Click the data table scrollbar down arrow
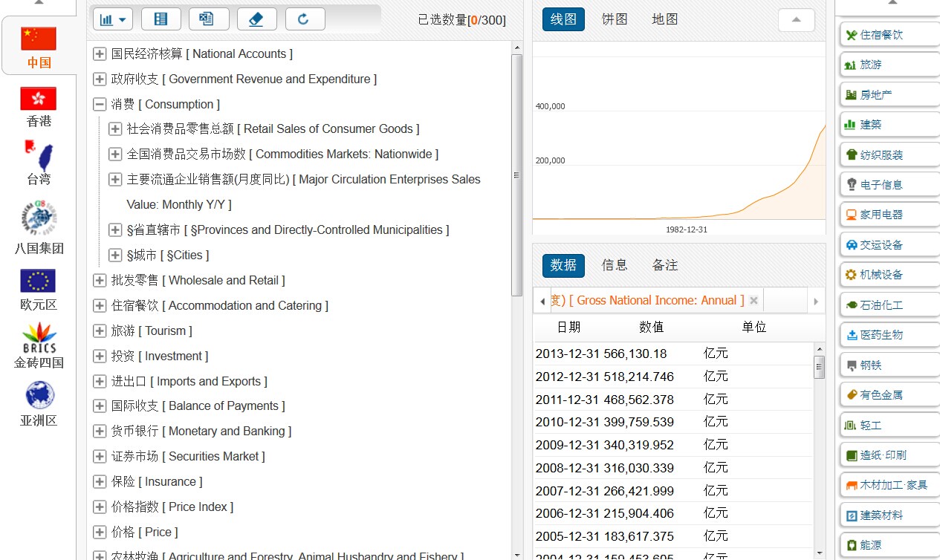 pos(820,553)
